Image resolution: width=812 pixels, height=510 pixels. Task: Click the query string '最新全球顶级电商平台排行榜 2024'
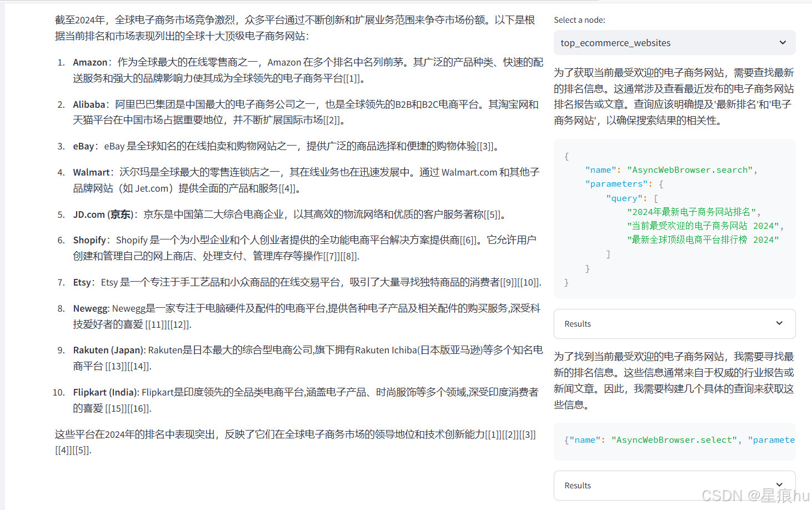coord(703,239)
